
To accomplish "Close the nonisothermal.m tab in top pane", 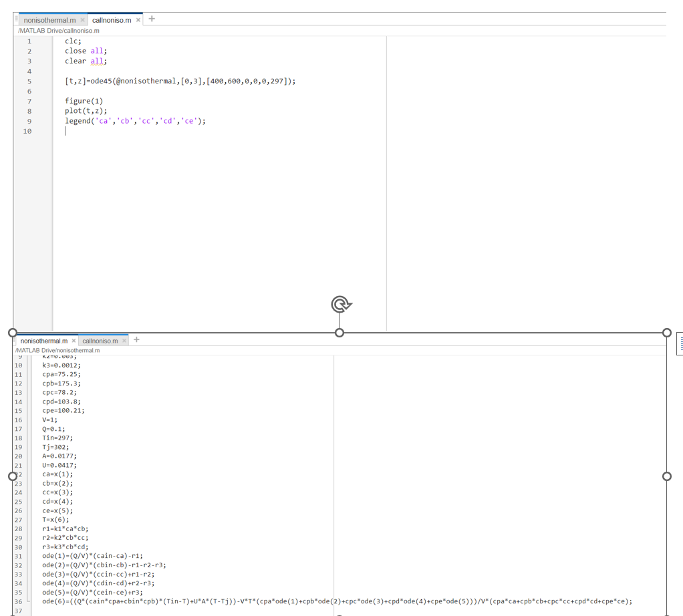I will [82, 20].
